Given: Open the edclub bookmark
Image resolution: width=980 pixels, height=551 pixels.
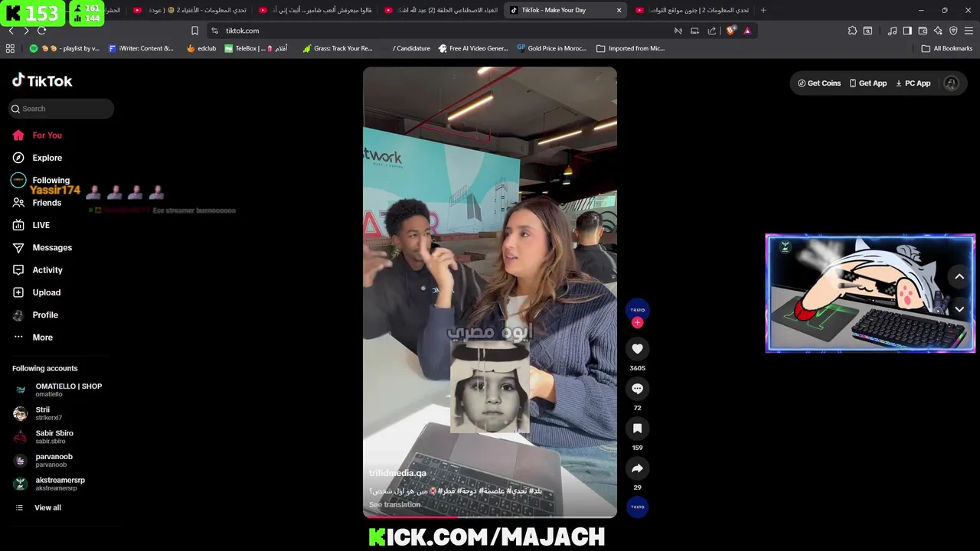Looking at the screenshot, I should [x=201, y=48].
